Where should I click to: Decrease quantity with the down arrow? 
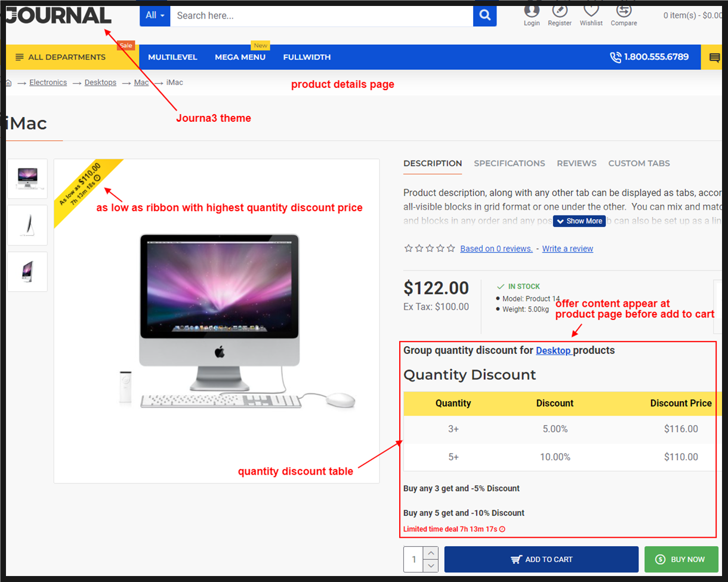pyautogui.click(x=431, y=566)
